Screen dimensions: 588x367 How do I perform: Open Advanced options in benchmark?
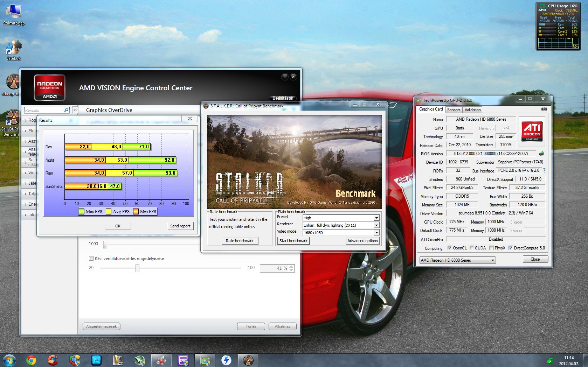tap(362, 241)
